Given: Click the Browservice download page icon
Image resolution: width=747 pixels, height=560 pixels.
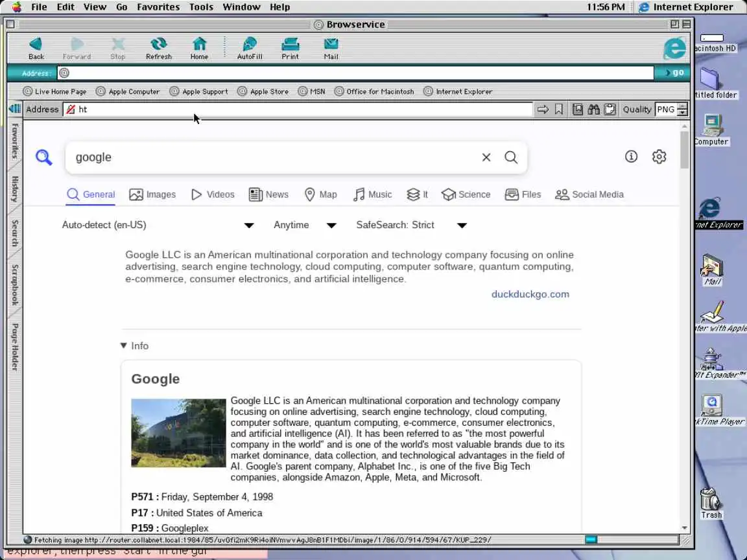Looking at the screenshot, I should [x=577, y=110].
